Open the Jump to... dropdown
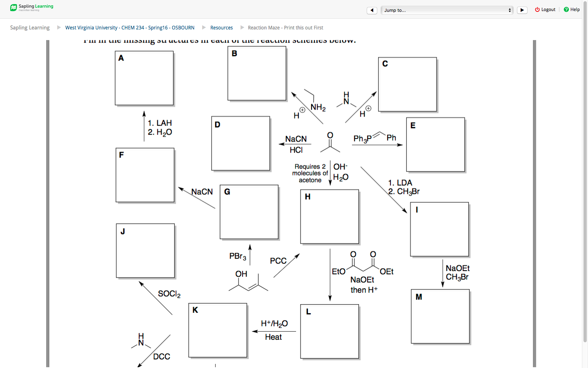Image resolution: width=588 pixels, height=368 pixels. tap(447, 10)
